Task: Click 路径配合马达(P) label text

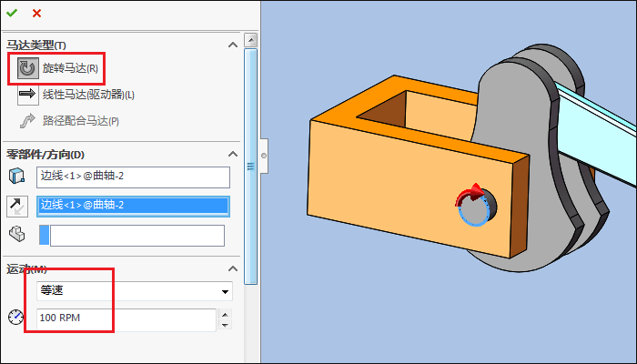Action: coord(81,121)
